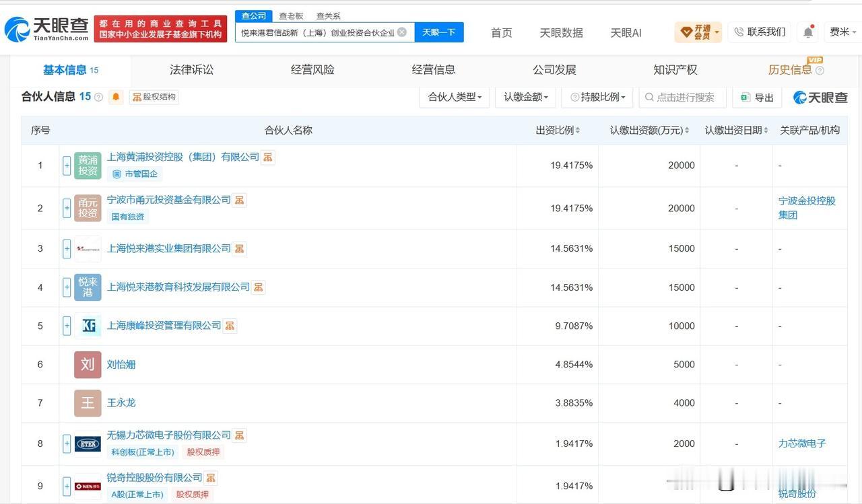Viewport: 862px width, 504px height.
Task: Expand row 3 上海悦来港实业集团 plus toggle
Action: (67, 249)
